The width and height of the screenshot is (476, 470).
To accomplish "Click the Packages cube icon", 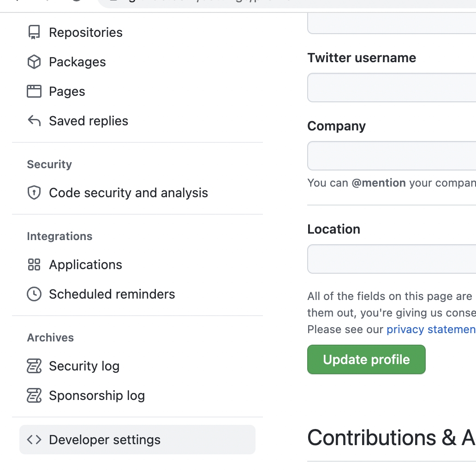I will point(34,62).
